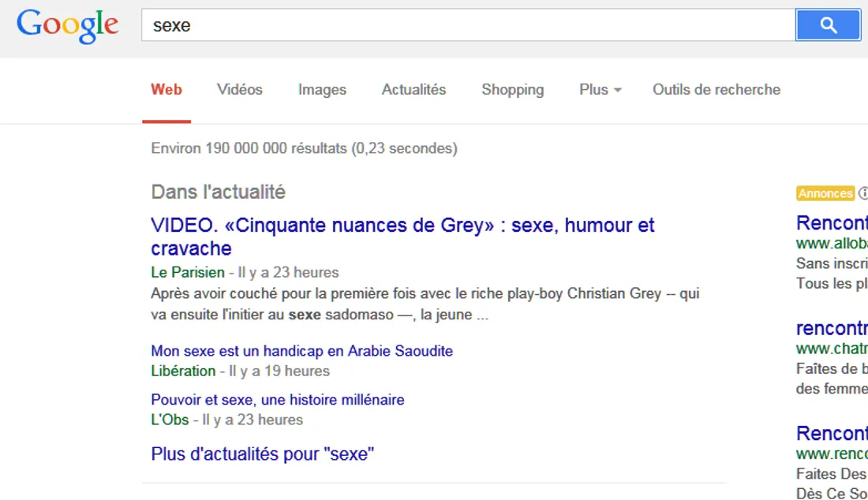868x500 pixels.
Task: Go to the Actualités tab
Action: 413,90
